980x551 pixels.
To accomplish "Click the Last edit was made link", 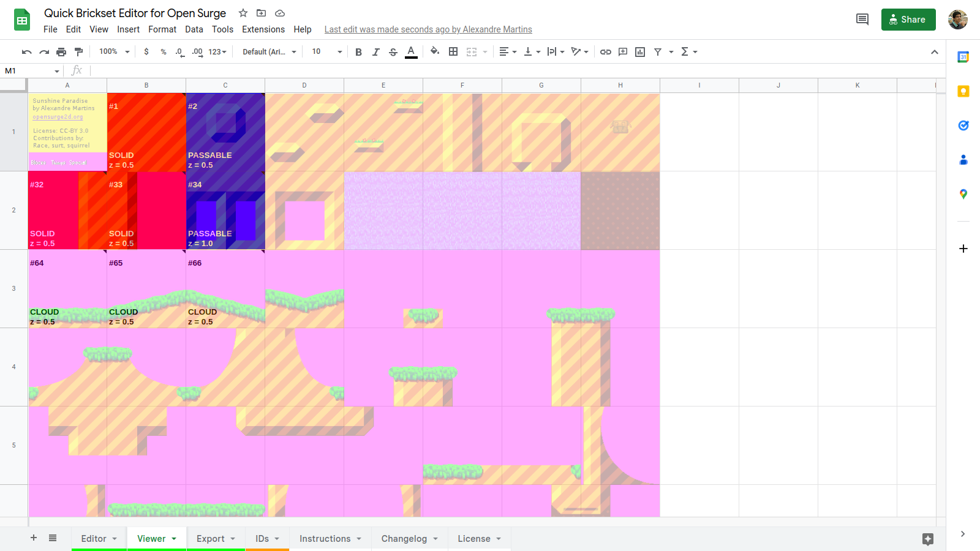I will coord(428,29).
